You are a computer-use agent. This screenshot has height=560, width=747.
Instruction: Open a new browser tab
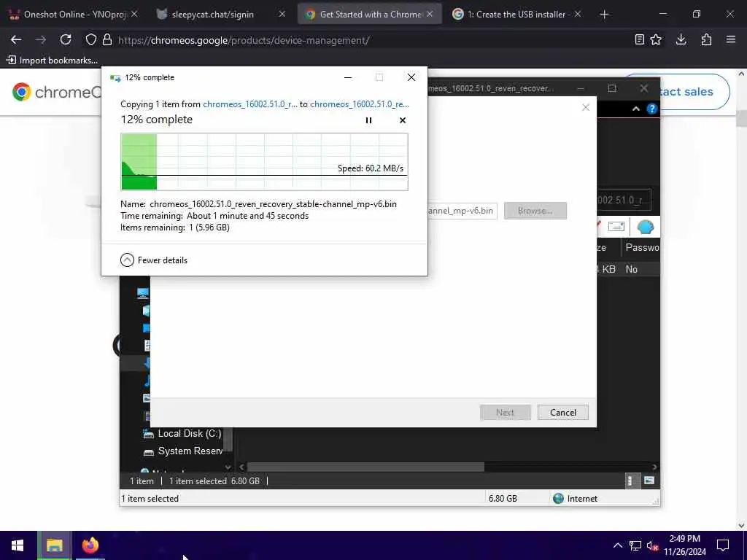click(x=604, y=15)
